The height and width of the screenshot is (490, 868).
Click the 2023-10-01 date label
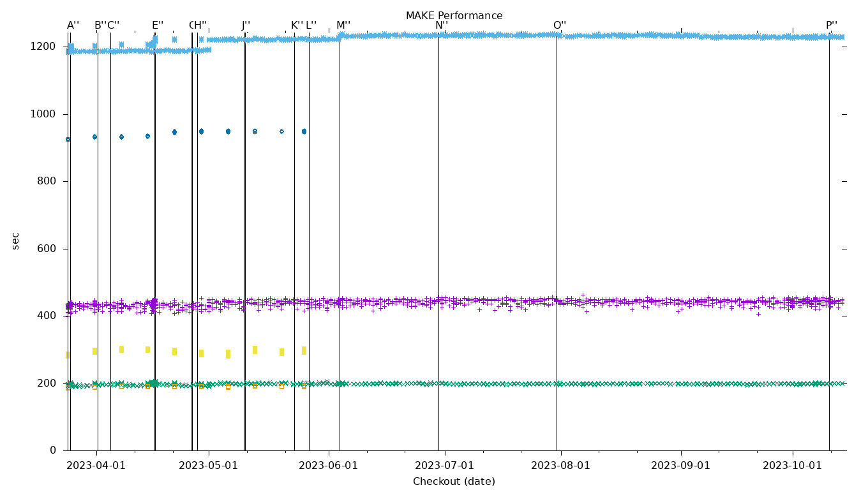pyautogui.click(x=793, y=466)
